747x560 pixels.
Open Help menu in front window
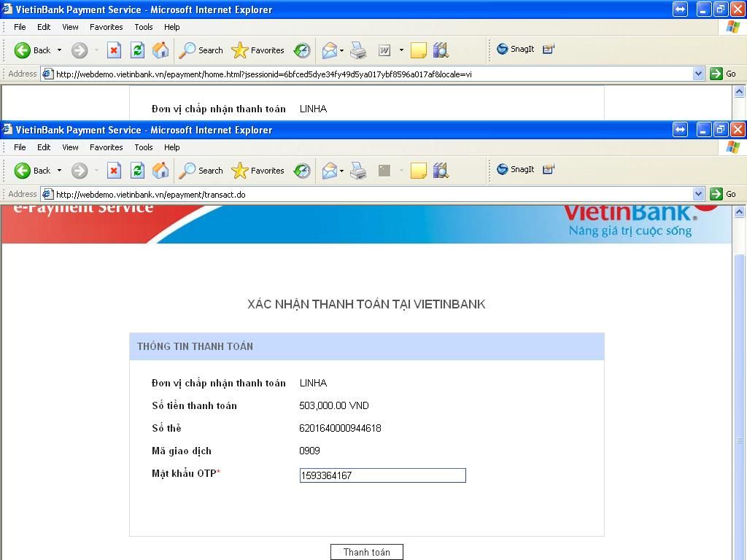[172, 147]
